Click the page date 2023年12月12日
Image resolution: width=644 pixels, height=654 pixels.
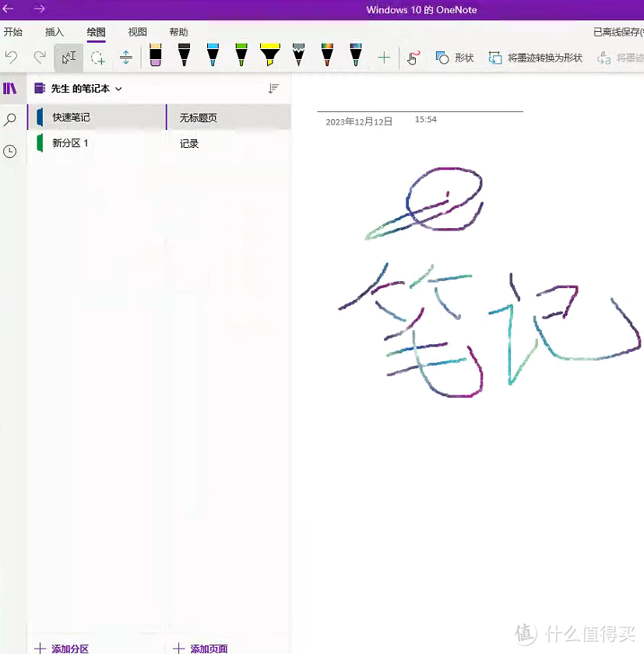[x=359, y=121]
